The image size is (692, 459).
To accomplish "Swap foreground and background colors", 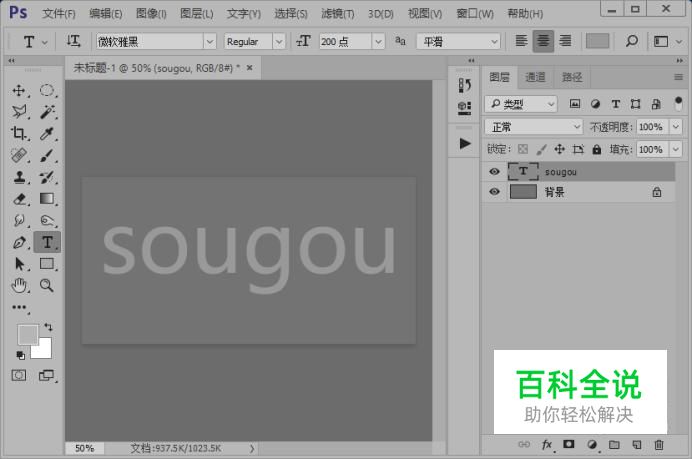I will point(48,327).
